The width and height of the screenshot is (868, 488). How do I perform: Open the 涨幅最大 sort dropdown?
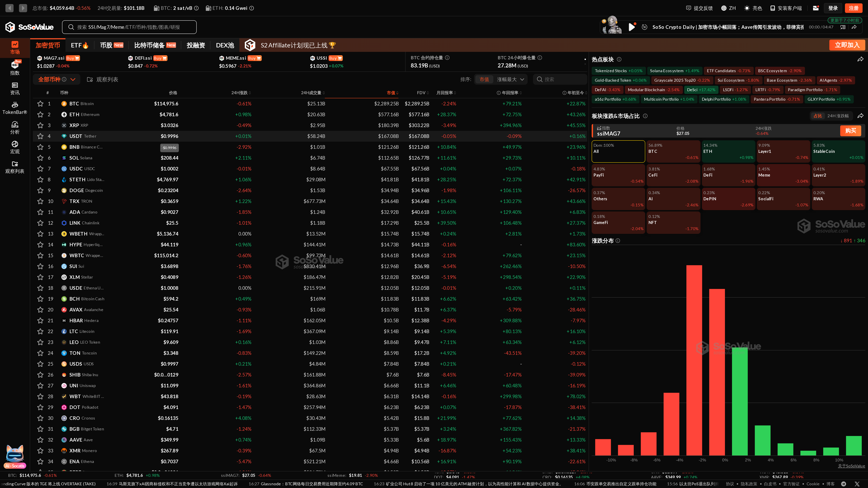(510, 79)
